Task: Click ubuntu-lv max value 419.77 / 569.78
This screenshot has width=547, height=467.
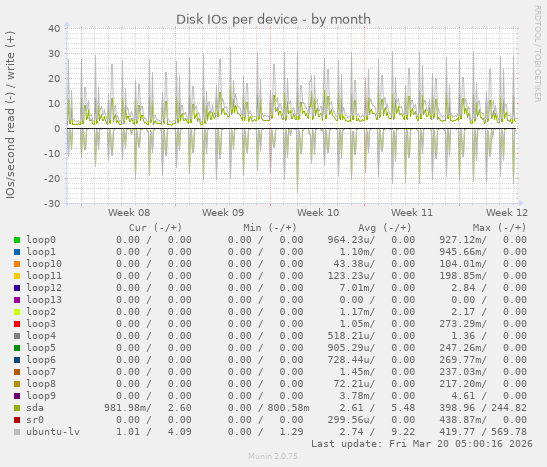Action: tap(483, 432)
